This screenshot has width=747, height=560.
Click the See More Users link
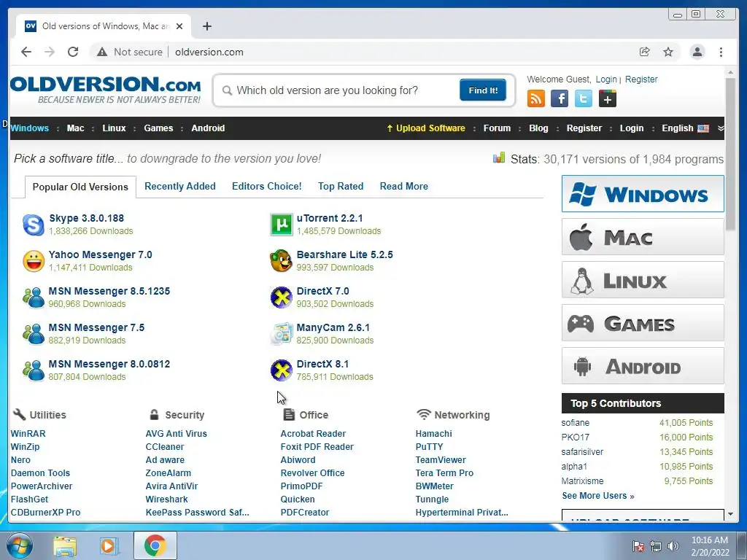click(x=598, y=496)
